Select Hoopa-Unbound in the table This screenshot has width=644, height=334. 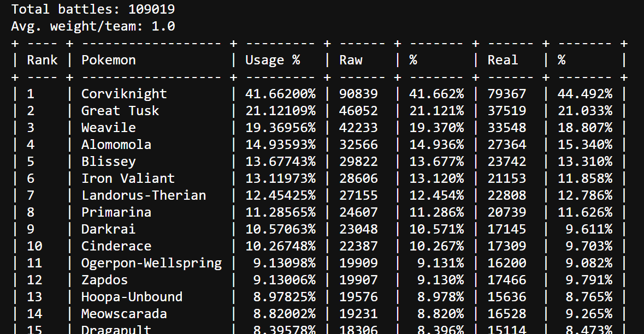click(132, 297)
